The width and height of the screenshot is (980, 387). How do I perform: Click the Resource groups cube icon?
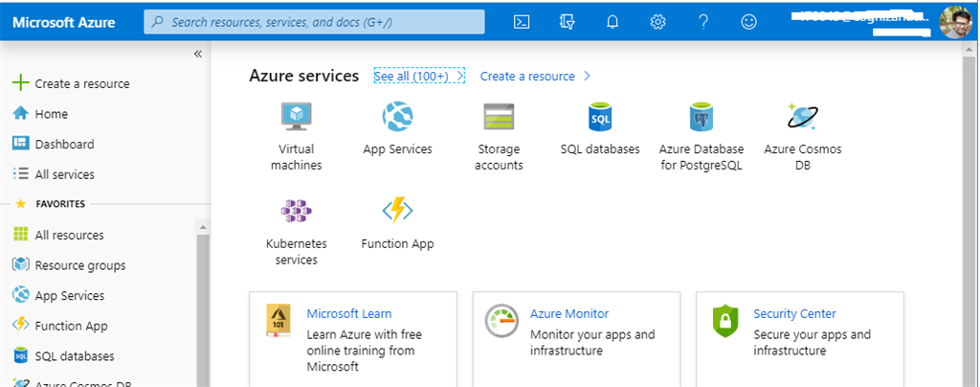(x=21, y=264)
